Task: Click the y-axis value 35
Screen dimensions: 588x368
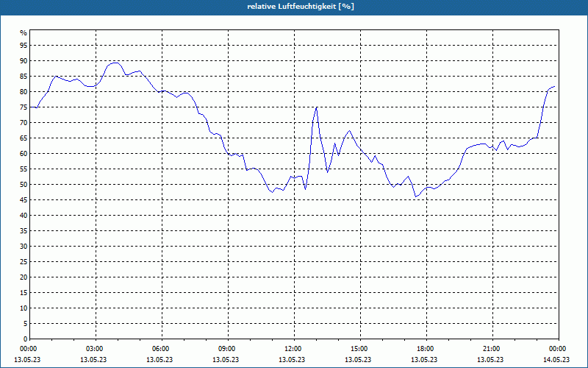Action: 24,231
